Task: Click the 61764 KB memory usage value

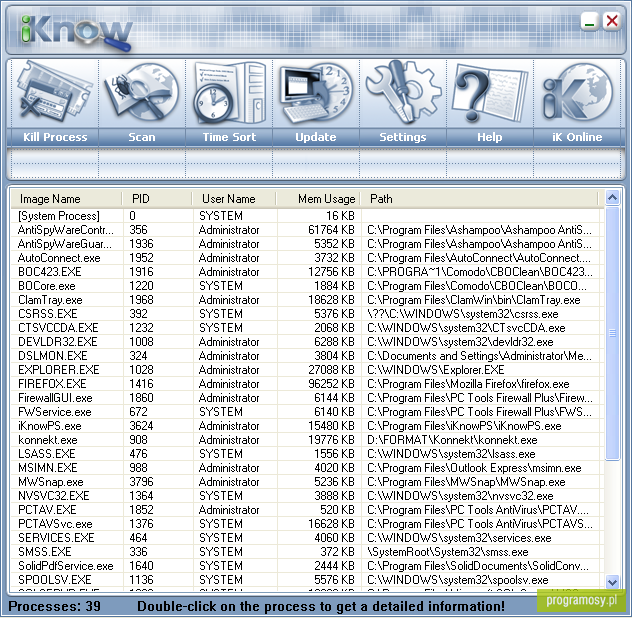Action: (x=331, y=230)
